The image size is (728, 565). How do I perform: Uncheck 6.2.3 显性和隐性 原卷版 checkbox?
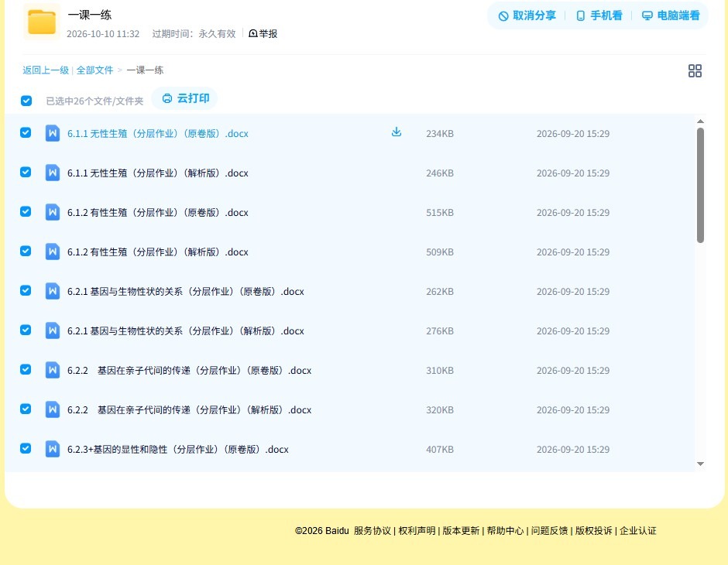26,448
